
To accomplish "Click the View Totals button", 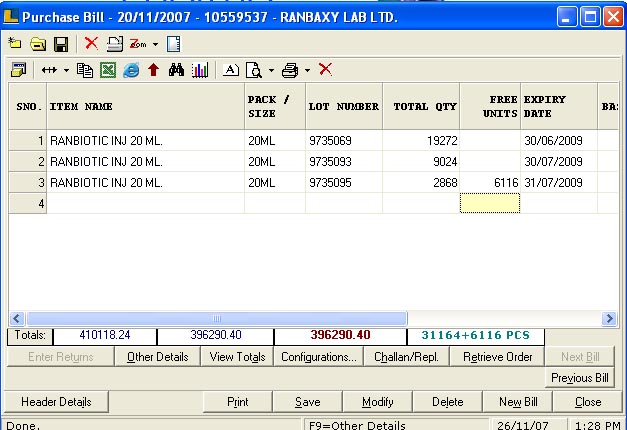I will 238,357.
